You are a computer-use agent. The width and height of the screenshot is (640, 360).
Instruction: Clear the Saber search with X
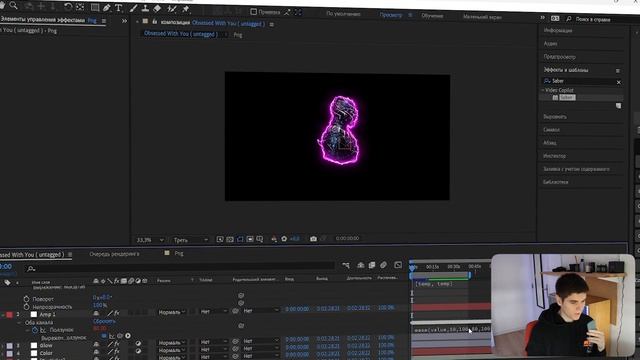coord(618,82)
